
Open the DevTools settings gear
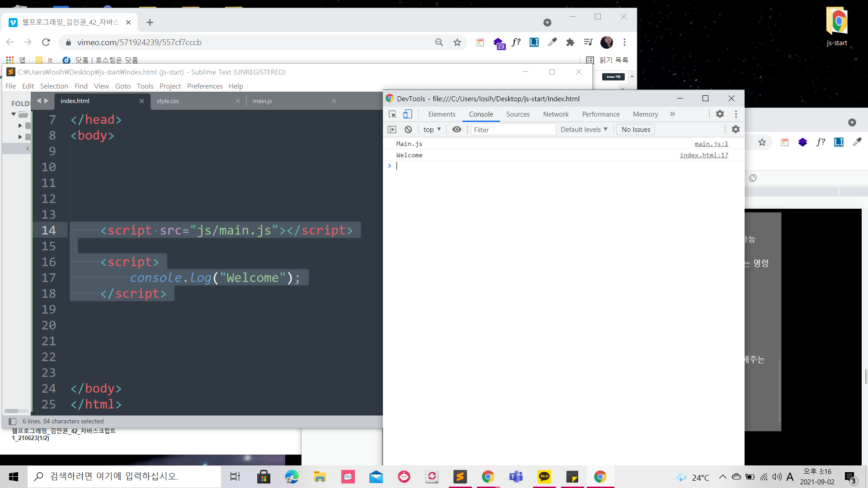(x=720, y=114)
